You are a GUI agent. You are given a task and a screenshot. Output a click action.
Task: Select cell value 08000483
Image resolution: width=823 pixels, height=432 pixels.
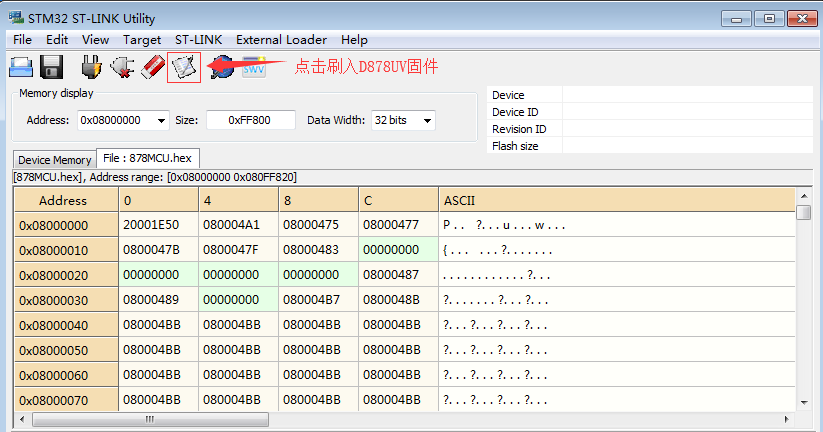click(319, 250)
